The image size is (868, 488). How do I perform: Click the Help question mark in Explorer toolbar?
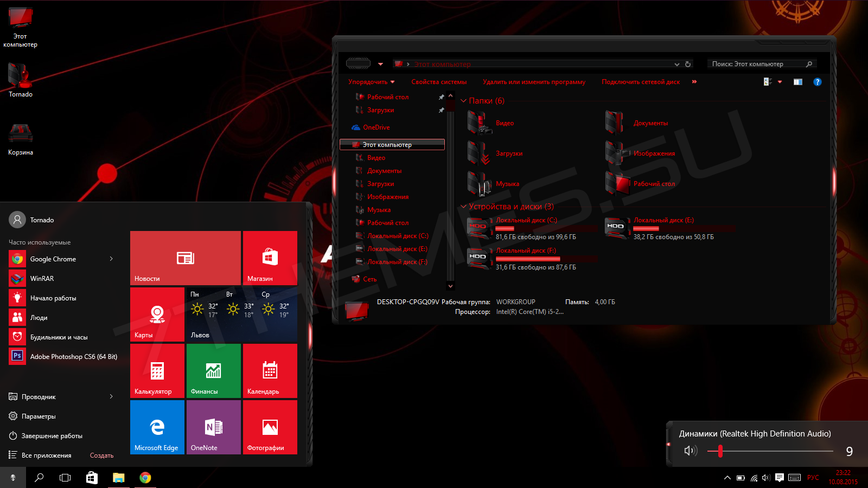(818, 82)
